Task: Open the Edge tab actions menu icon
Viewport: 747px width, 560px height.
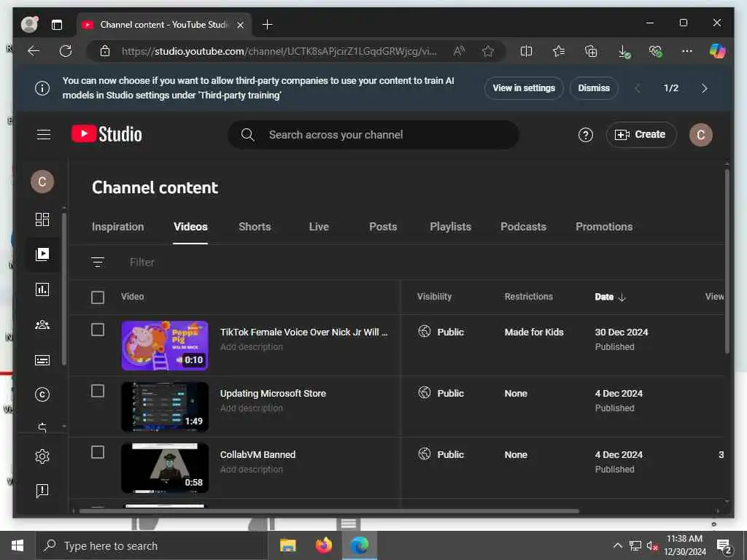Action: 57,25
